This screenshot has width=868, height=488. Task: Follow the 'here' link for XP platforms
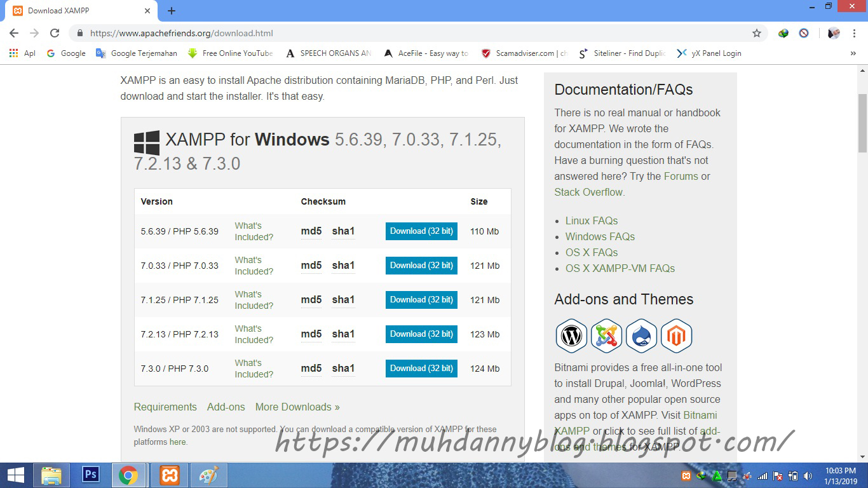coord(177,442)
